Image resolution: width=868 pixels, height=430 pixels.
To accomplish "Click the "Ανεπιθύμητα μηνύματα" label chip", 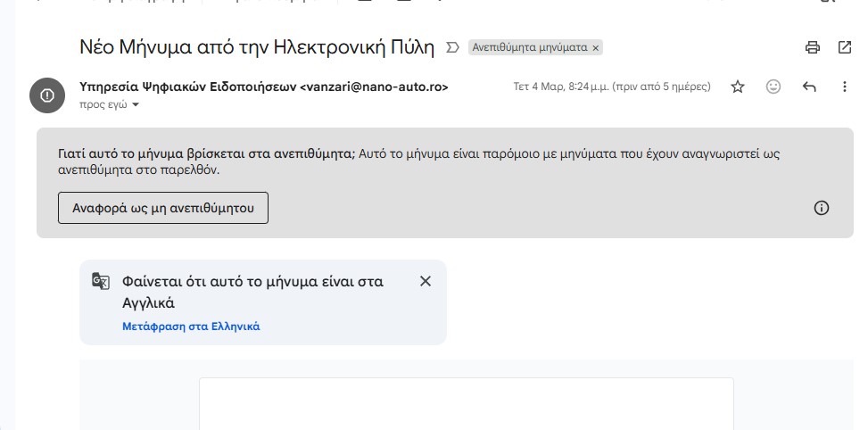I will (x=530, y=47).
